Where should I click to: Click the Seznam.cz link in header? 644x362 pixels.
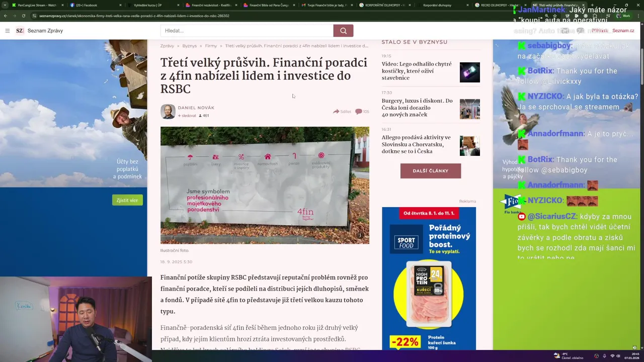(x=623, y=31)
